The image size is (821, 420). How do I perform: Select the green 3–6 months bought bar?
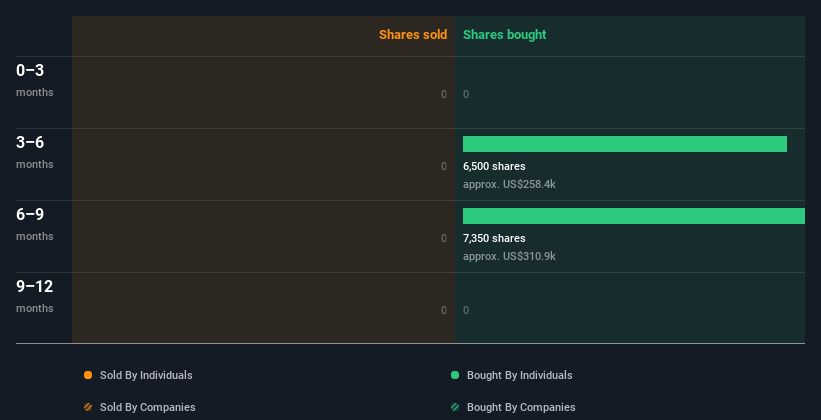tap(625, 144)
